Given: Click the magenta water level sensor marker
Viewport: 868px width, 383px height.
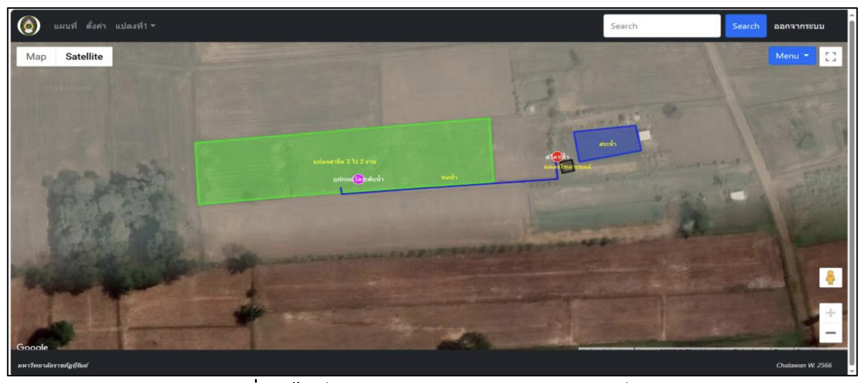Looking at the screenshot, I should click(x=358, y=179).
